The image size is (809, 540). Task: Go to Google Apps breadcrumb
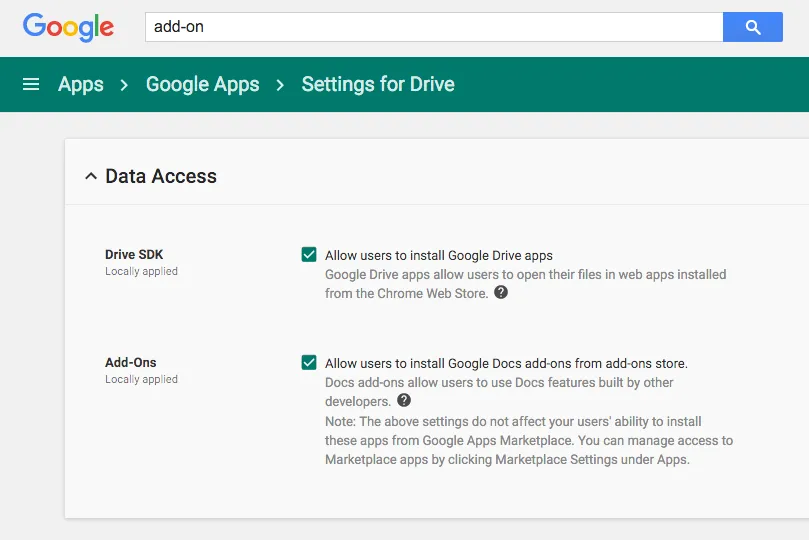coord(202,84)
